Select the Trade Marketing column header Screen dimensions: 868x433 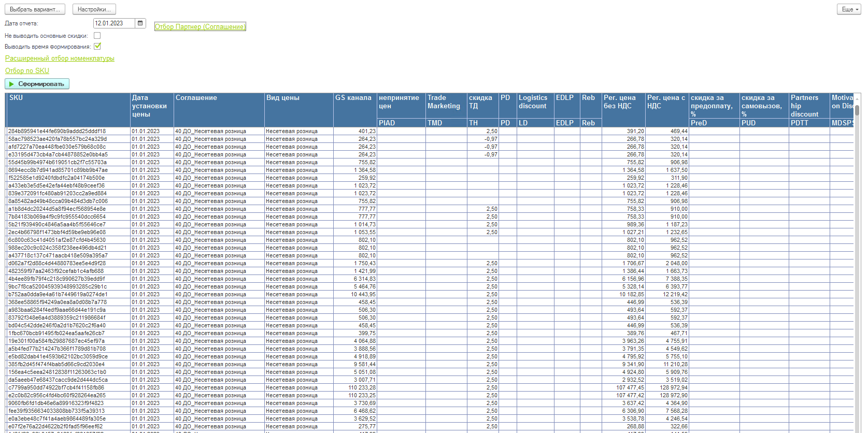tap(446, 106)
